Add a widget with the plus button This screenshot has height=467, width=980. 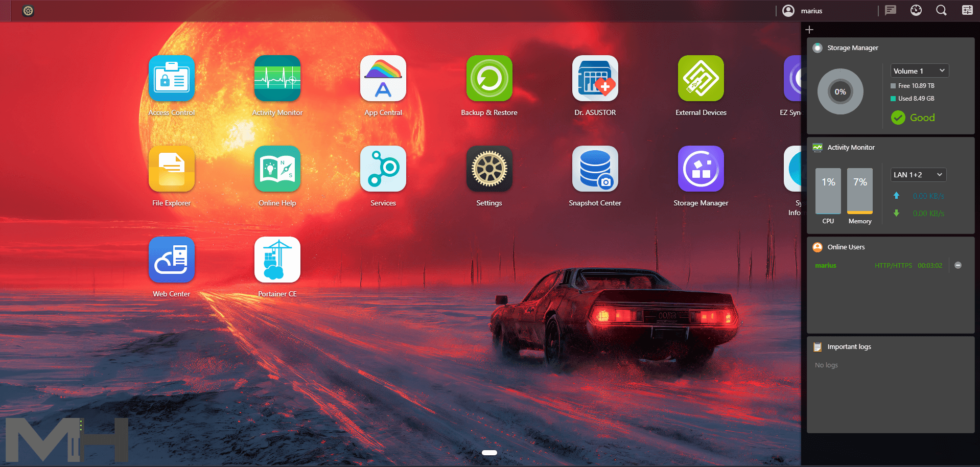tap(809, 30)
